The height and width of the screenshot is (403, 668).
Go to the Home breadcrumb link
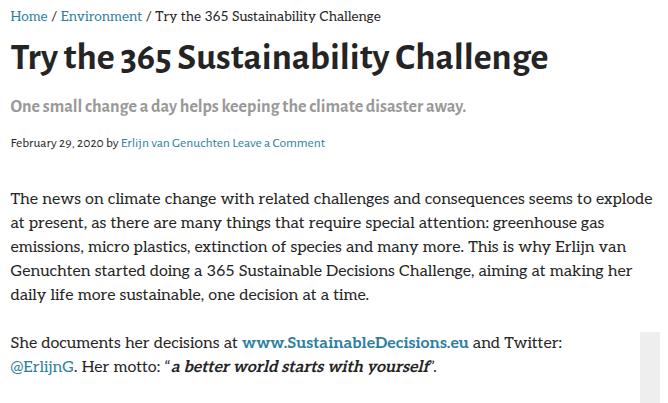click(29, 16)
